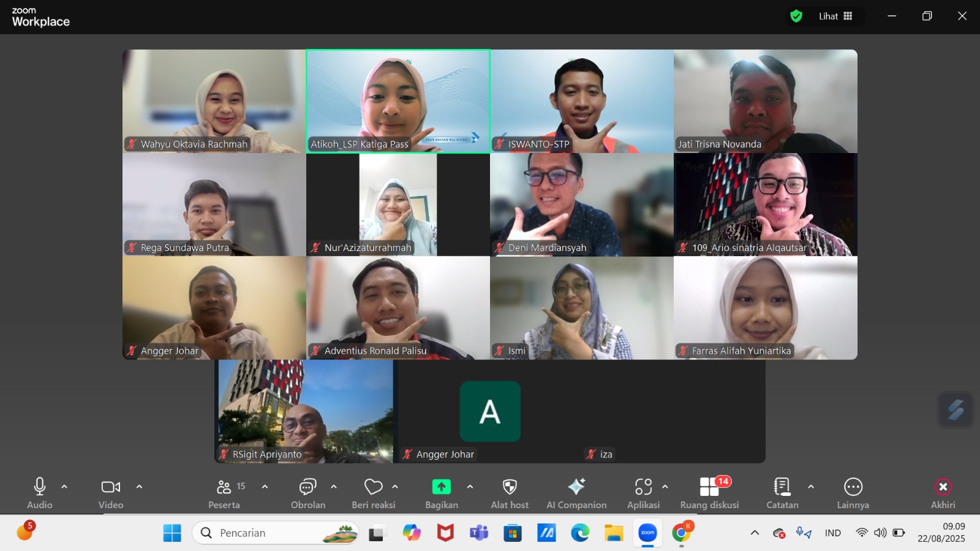The width and height of the screenshot is (980, 551).
Task: Open File Explorer from the taskbar
Action: pyautogui.click(x=614, y=533)
